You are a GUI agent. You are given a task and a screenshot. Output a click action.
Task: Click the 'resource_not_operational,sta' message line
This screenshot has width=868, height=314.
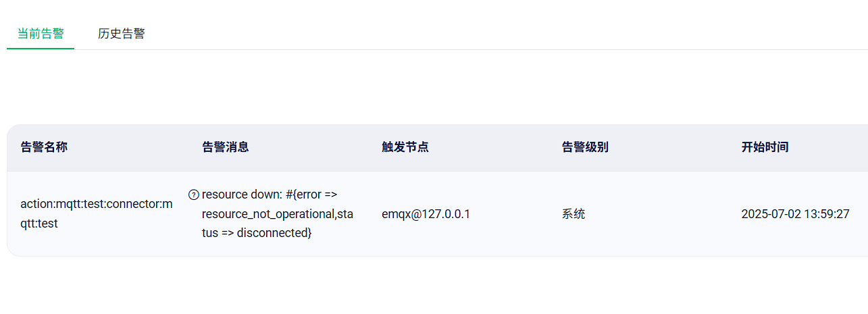coord(278,214)
